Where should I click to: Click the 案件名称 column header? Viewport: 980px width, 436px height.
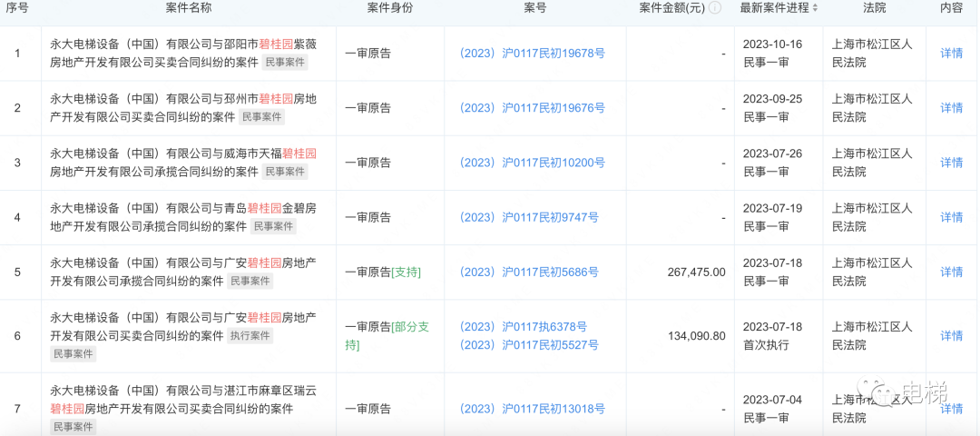click(x=189, y=9)
